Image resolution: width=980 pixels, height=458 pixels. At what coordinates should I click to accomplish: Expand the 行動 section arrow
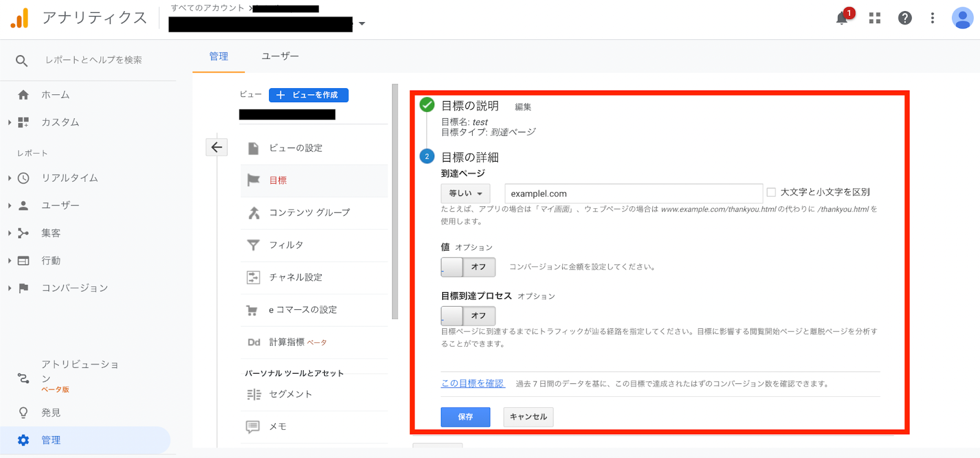pos(10,261)
